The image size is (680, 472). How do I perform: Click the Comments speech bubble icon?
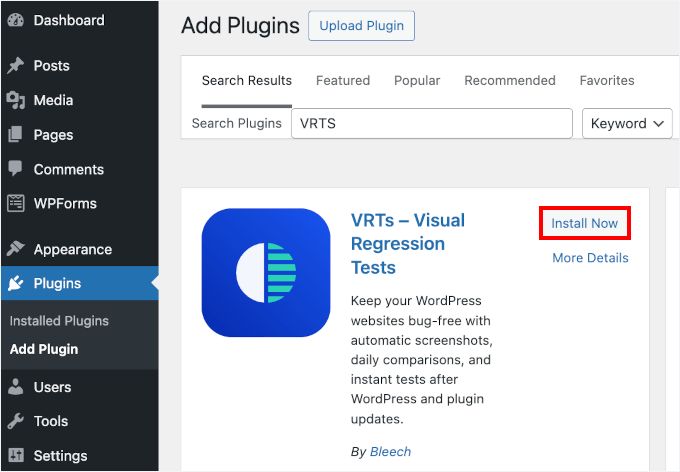pyautogui.click(x=16, y=169)
